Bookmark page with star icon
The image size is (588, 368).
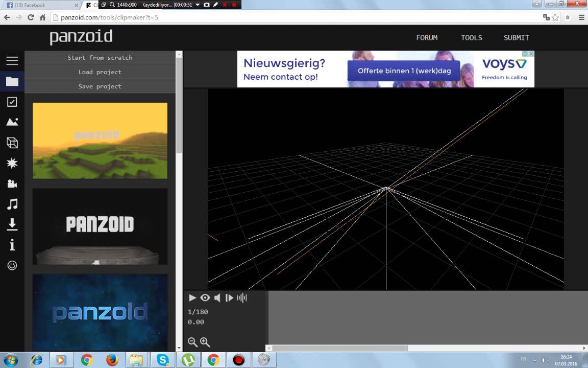coord(555,17)
